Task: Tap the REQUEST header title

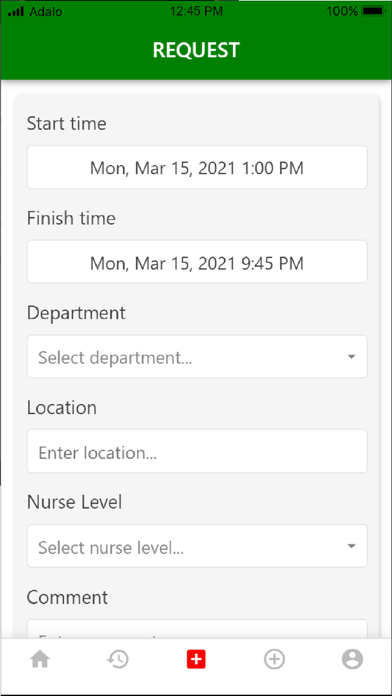Action: click(x=196, y=50)
